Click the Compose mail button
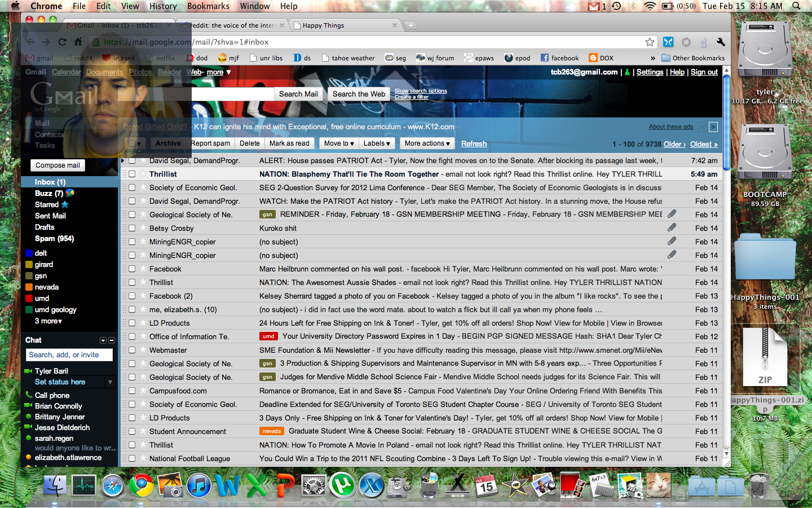This screenshot has width=812, height=508. coord(58,165)
